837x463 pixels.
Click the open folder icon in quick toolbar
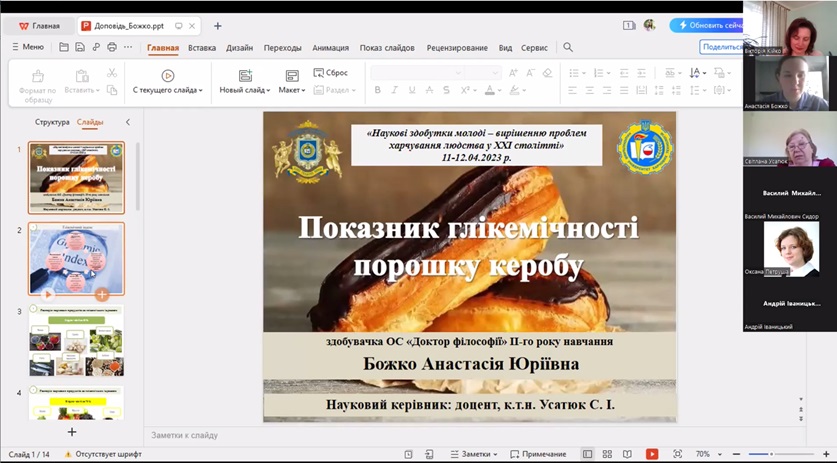[64, 47]
